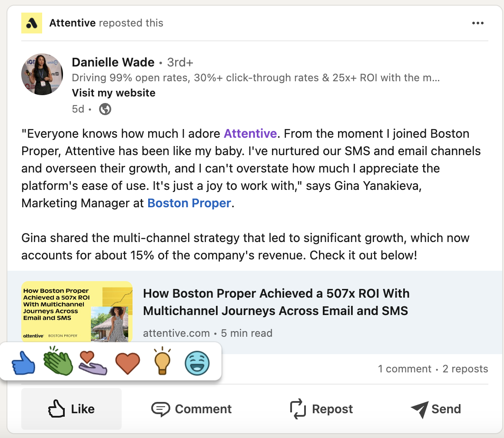Open the Comment action on the post
Viewport: 504px width, 438px height.
click(191, 409)
